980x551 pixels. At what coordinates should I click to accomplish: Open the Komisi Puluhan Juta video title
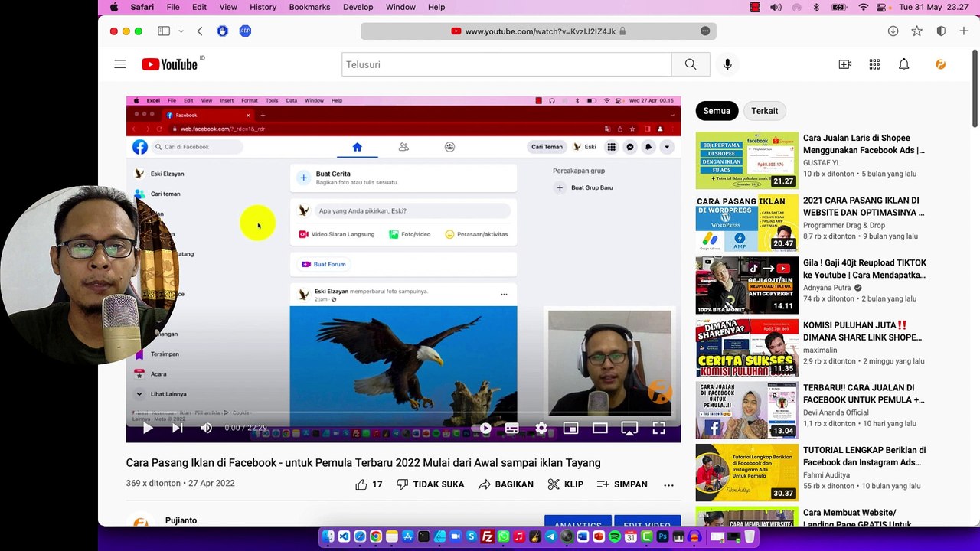point(862,331)
